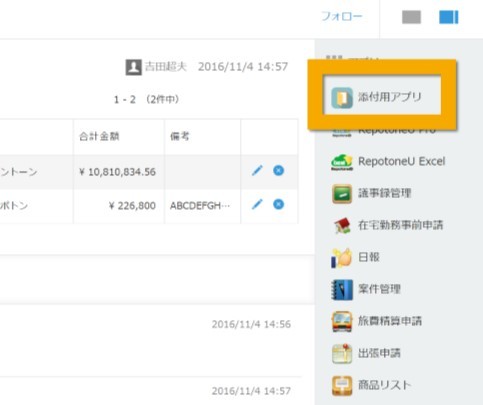483x405 pixels.
Task: Toggle the blue sidebar panel view
Action: (x=449, y=17)
